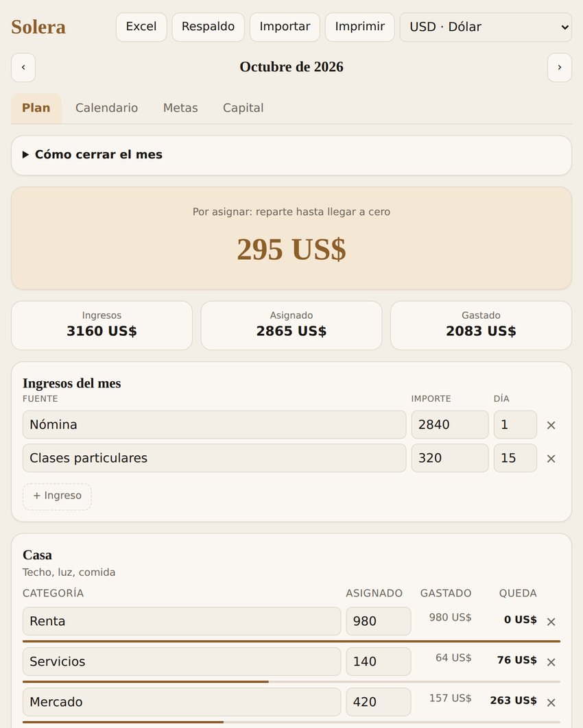Select the Plan tab
This screenshot has width=583, height=728.
(36, 108)
